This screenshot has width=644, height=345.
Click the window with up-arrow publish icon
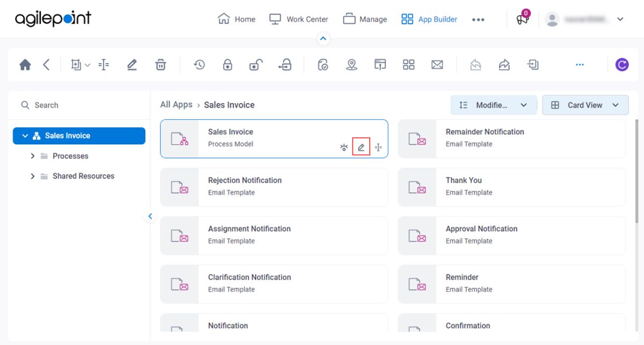pos(380,65)
